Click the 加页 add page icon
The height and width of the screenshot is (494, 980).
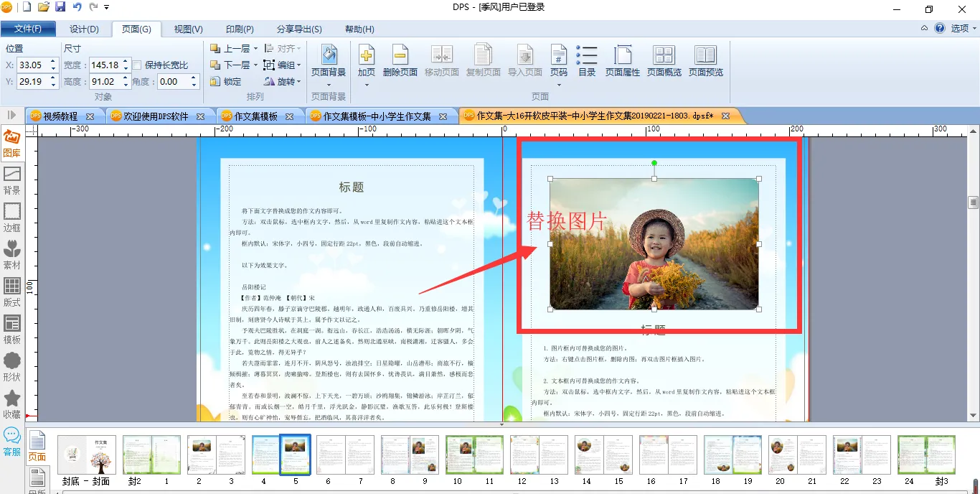pos(367,55)
